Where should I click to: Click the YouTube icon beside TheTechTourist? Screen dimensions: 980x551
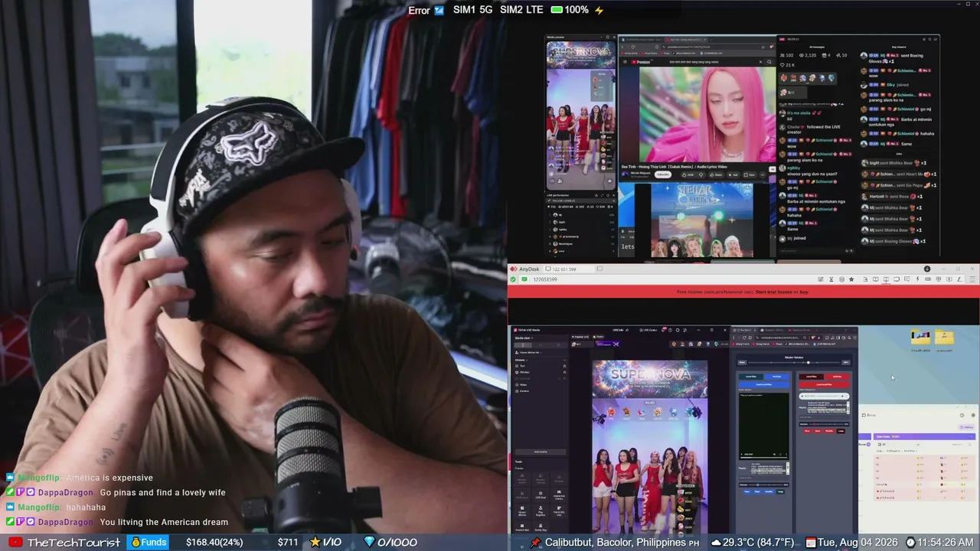tap(15, 542)
